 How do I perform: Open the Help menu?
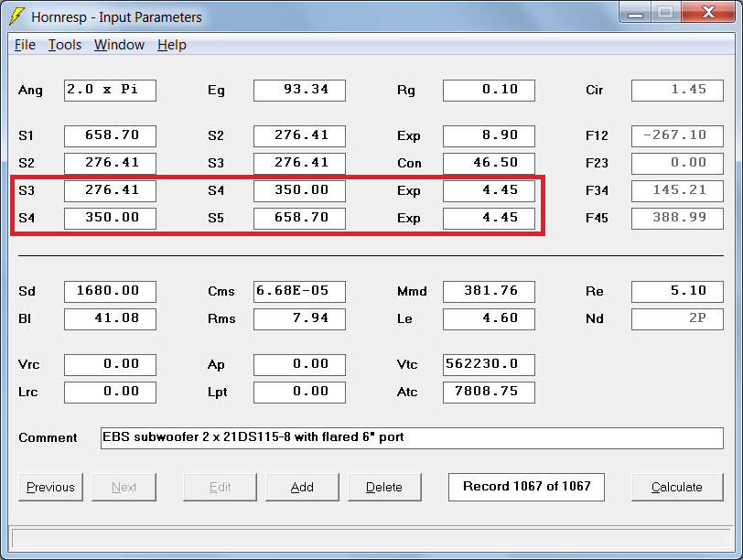[x=172, y=45]
